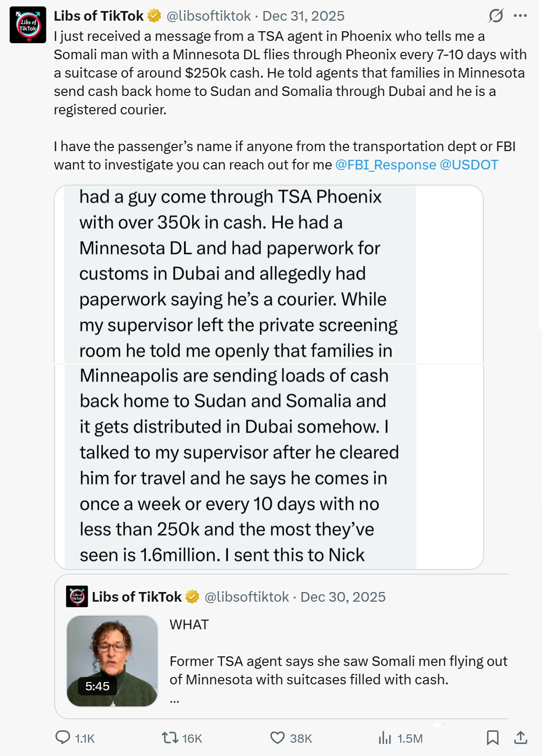The height and width of the screenshot is (756, 542).
Task: Open the Dec 31, 2025 timestamp
Action: point(303,16)
